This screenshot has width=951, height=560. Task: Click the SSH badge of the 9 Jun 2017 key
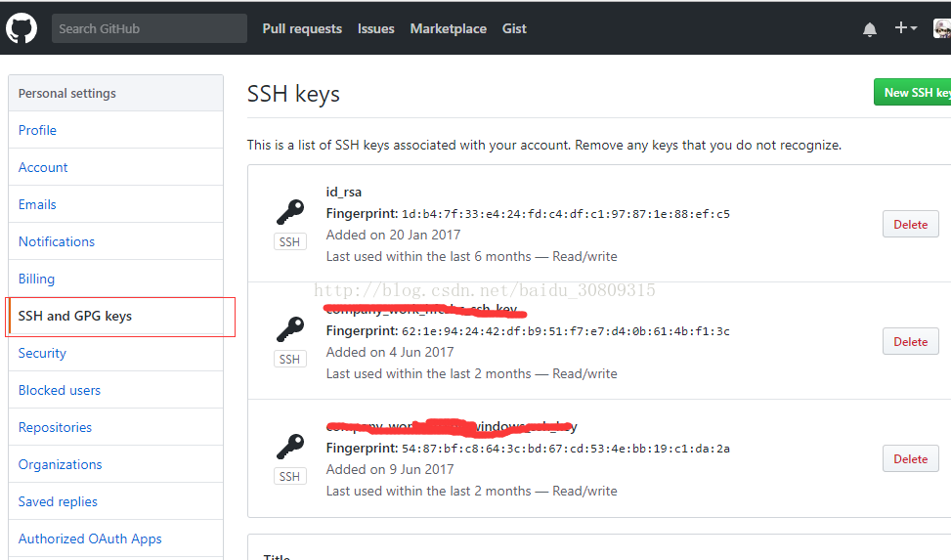[x=289, y=477]
